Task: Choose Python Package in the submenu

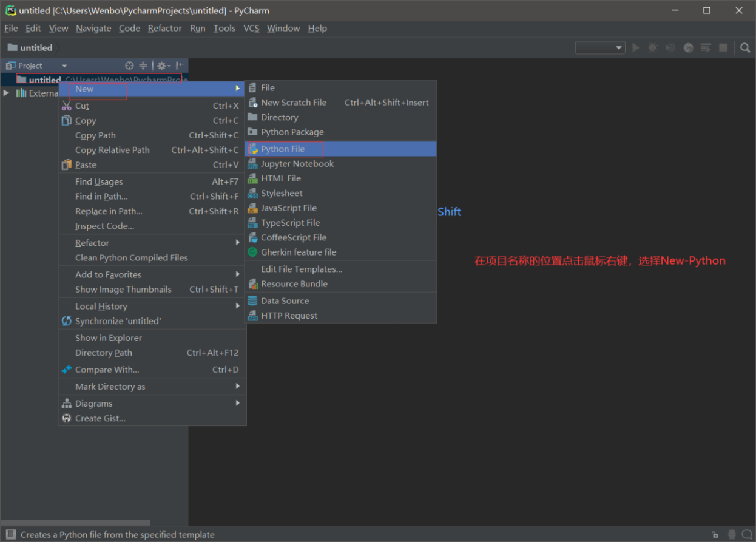Action: click(340, 132)
